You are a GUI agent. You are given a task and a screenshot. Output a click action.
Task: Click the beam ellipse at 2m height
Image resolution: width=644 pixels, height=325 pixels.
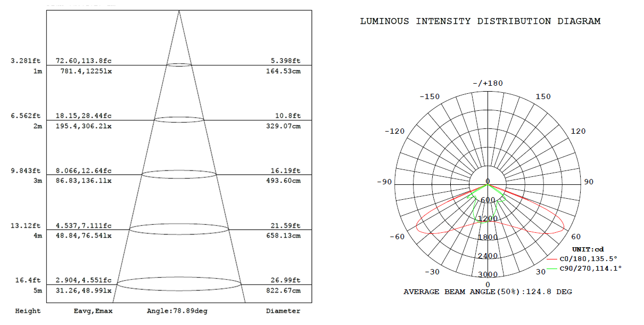(x=179, y=119)
